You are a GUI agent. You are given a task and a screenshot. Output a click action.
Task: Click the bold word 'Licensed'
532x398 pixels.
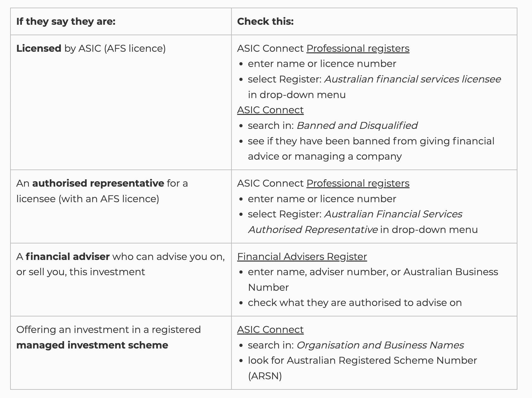click(39, 49)
